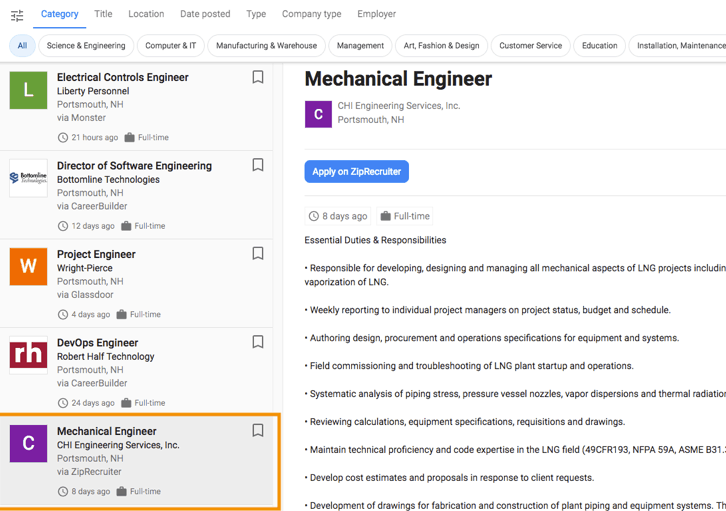Switch to the Location filter tab
Screen dimensions: 726x511
click(146, 14)
